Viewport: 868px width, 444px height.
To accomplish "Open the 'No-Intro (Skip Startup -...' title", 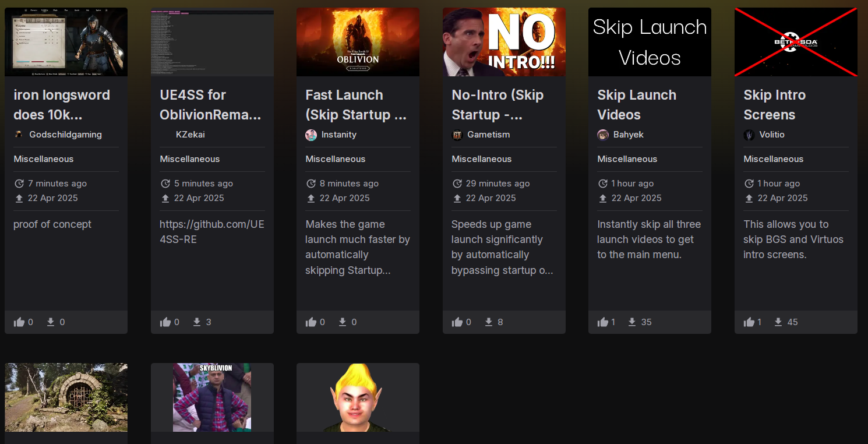I will click(498, 105).
